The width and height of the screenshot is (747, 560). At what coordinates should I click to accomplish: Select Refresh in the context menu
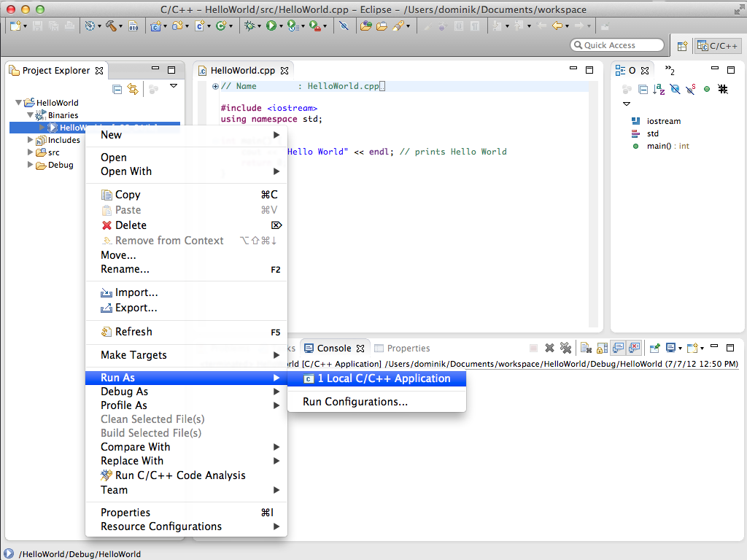186,332
